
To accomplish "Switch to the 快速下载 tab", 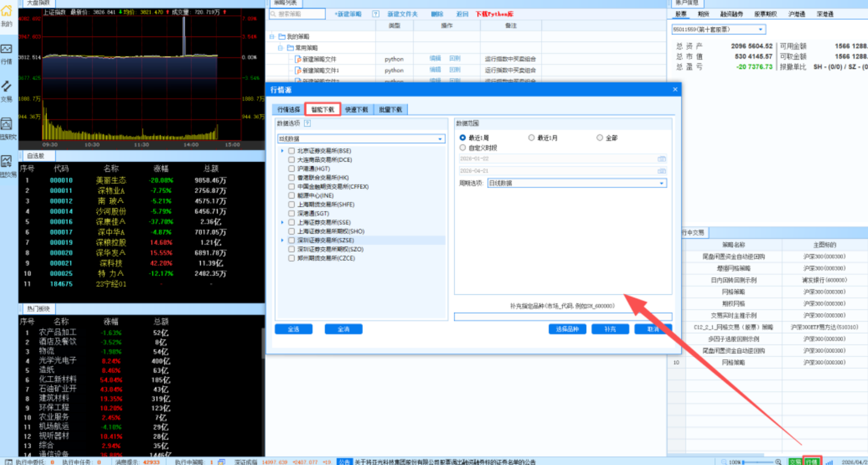I will pyautogui.click(x=356, y=110).
